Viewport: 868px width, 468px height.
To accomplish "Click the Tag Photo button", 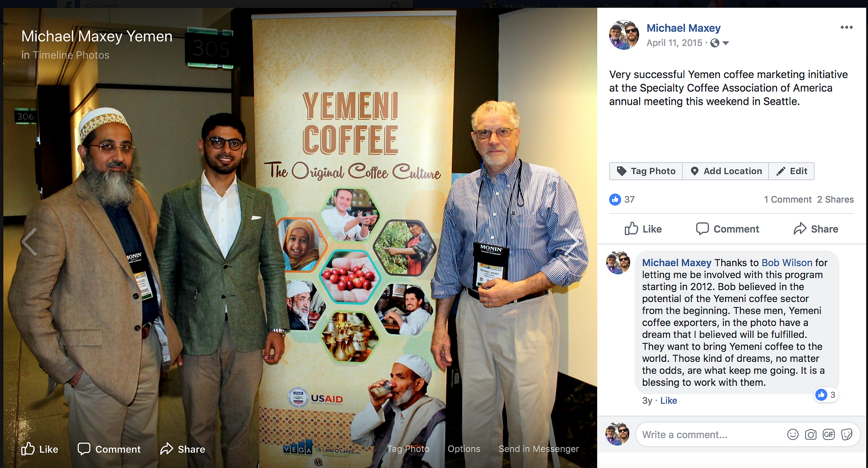I will click(x=646, y=171).
